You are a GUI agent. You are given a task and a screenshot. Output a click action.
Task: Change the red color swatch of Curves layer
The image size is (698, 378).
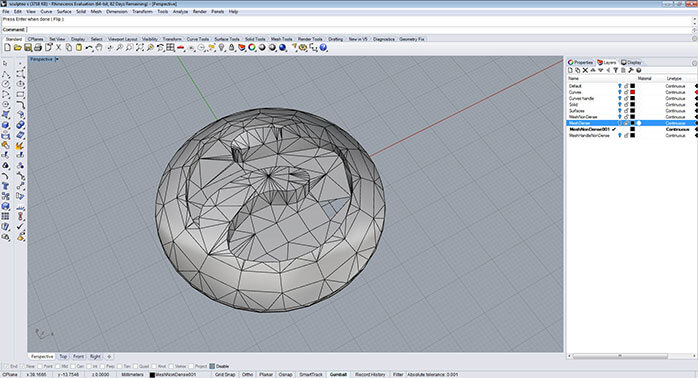click(633, 92)
